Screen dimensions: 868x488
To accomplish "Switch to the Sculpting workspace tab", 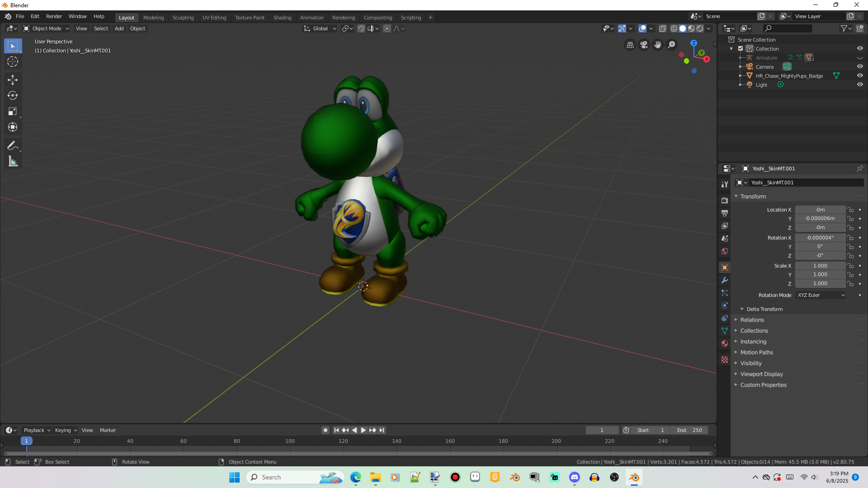I will (x=183, y=18).
